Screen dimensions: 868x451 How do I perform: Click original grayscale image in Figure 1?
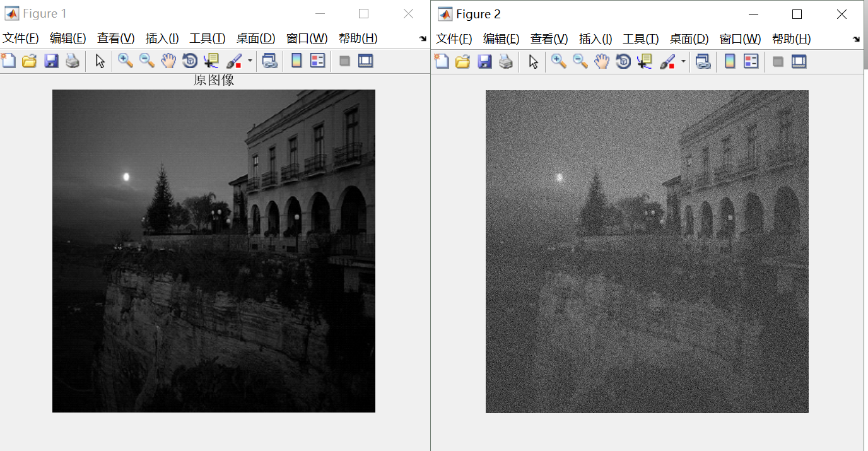click(214, 251)
